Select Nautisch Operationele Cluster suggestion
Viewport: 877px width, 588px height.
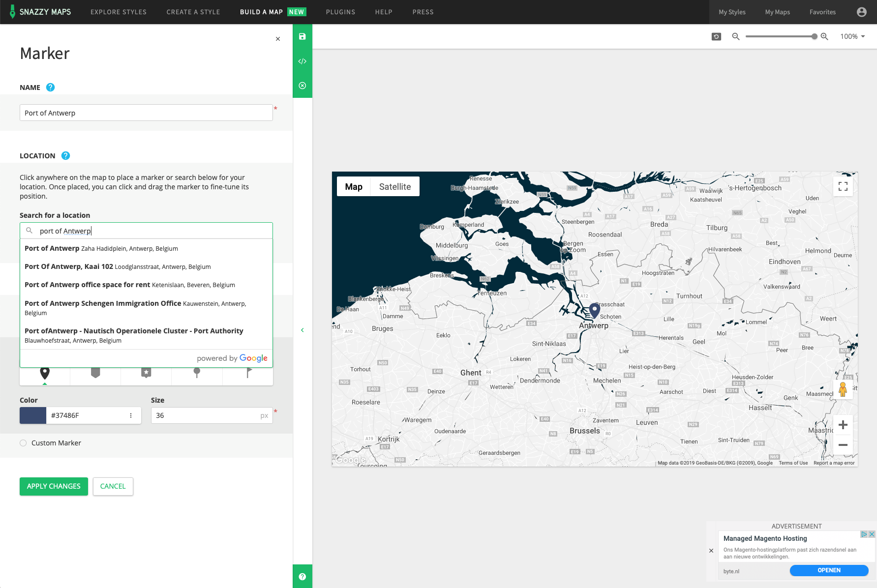pos(146,335)
